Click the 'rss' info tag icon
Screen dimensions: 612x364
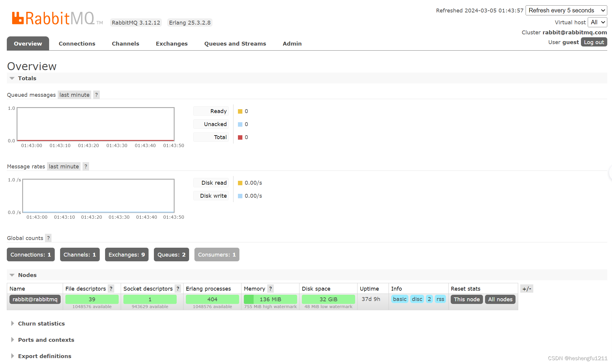tap(440, 299)
